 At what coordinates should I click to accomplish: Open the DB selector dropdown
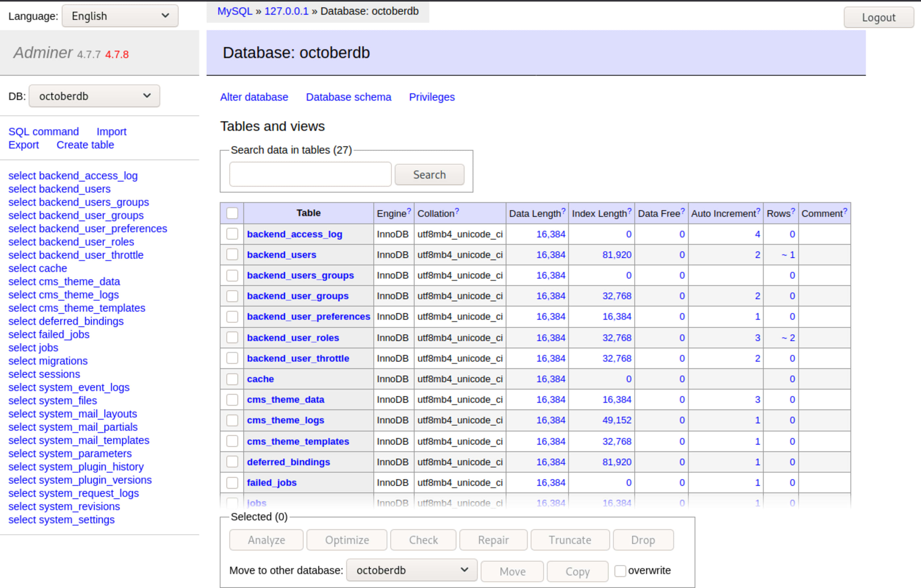click(x=94, y=96)
